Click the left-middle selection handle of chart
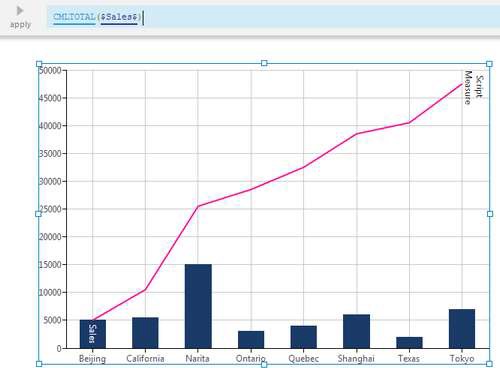The image size is (500, 368). [x=39, y=214]
